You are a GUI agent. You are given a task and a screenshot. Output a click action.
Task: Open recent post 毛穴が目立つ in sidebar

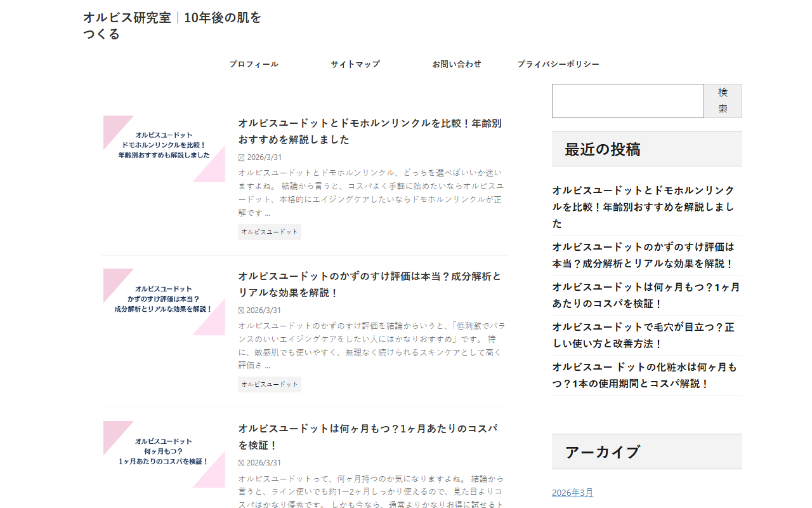(643, 335)
